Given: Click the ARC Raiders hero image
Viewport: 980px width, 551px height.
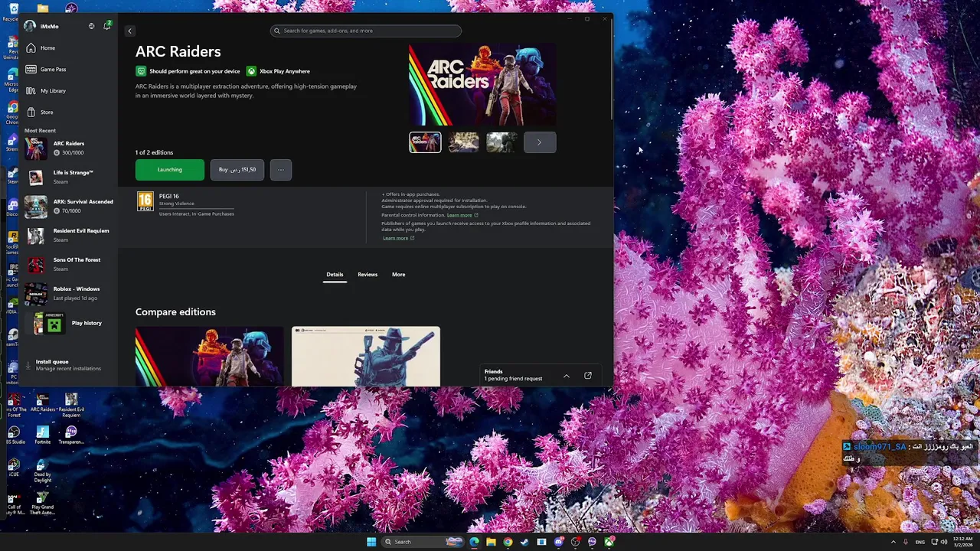Looking at the screenshot, I should [482, 84].
